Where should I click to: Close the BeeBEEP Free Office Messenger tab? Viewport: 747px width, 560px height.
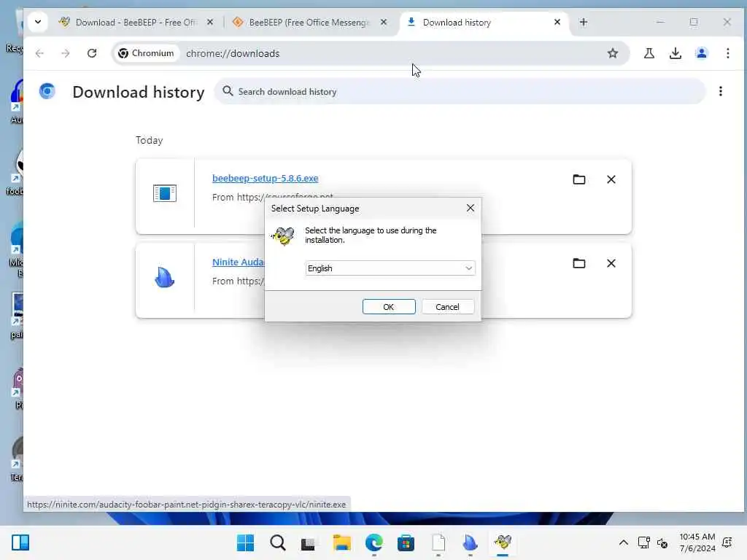coord(384,23)
